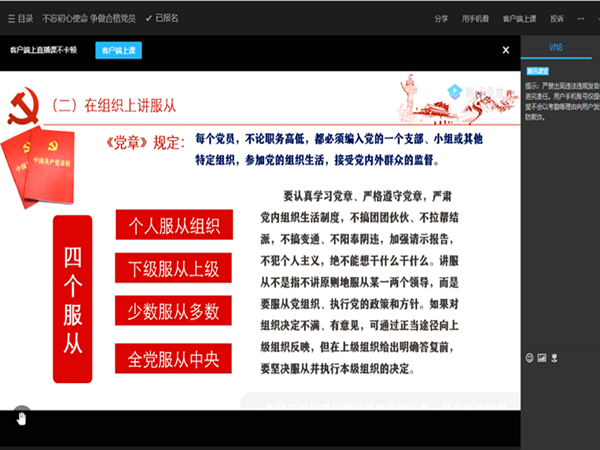
Task: Click the 腾讯课堂 tag in discussion
Action: pyautogui.click(x=537, y=72)
